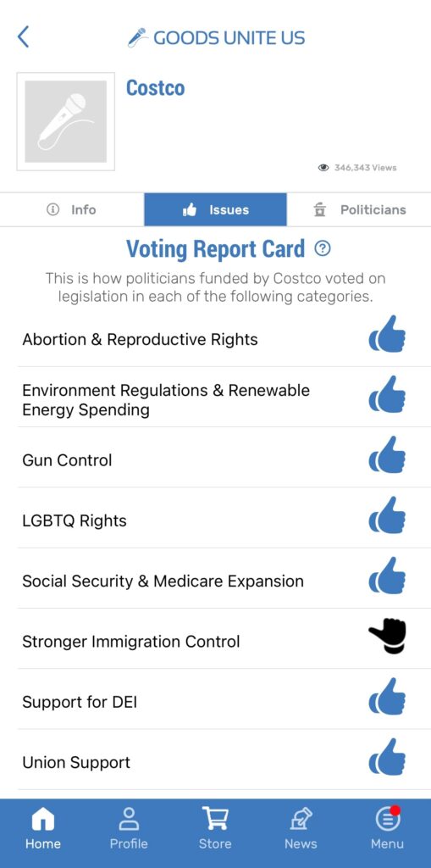Tap the Support for DEI thumbs-up
This screenshot has width=431, height=868.
click(387, 697)
